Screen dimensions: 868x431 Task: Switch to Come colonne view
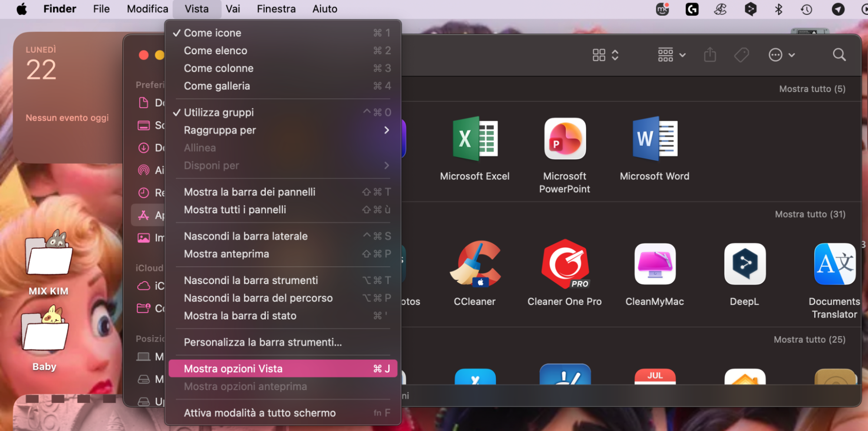point(283,68)
